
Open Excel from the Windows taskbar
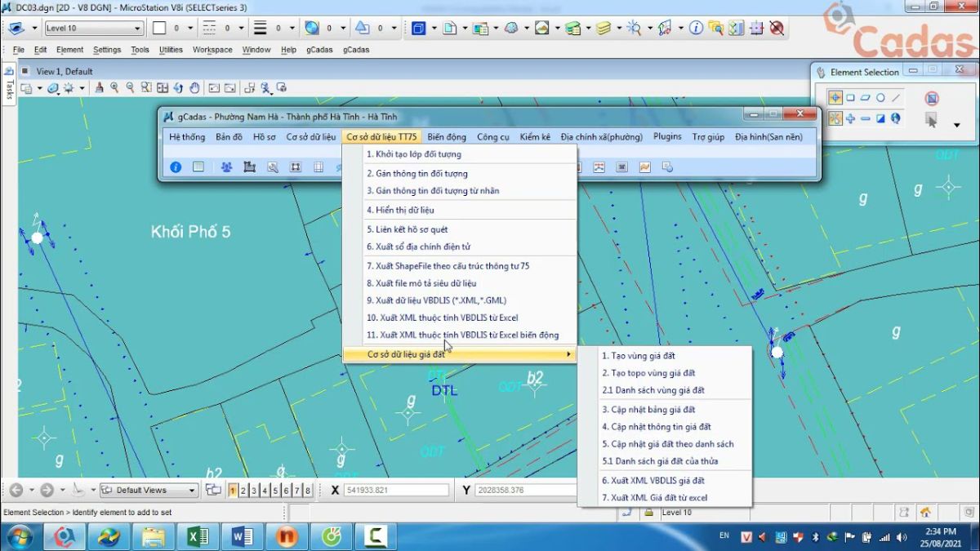pyautogui.click(x=198, y=536)
